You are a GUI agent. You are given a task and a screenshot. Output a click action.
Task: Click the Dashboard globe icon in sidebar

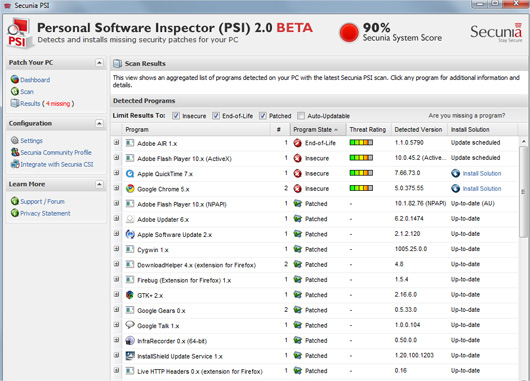(15, 79)
